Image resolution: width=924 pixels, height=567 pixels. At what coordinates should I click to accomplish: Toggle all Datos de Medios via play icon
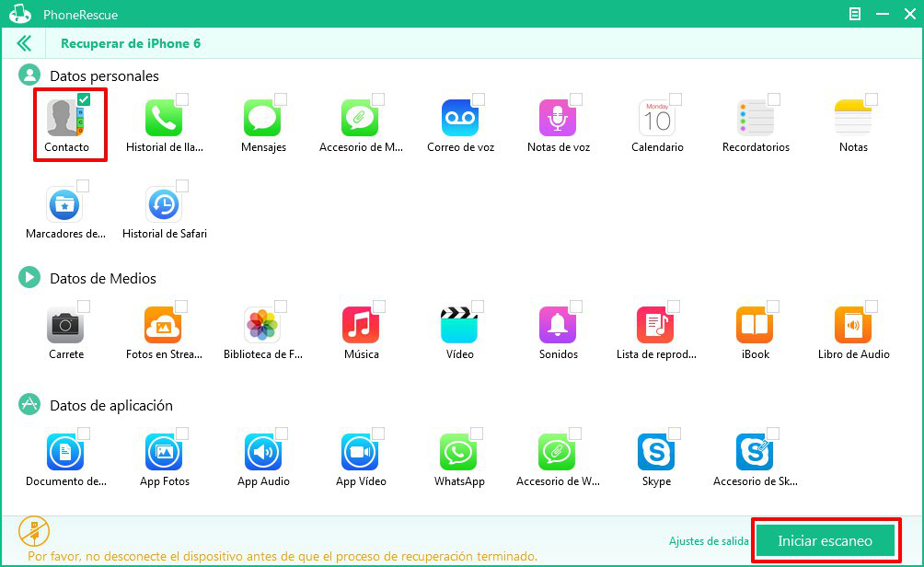29,277
